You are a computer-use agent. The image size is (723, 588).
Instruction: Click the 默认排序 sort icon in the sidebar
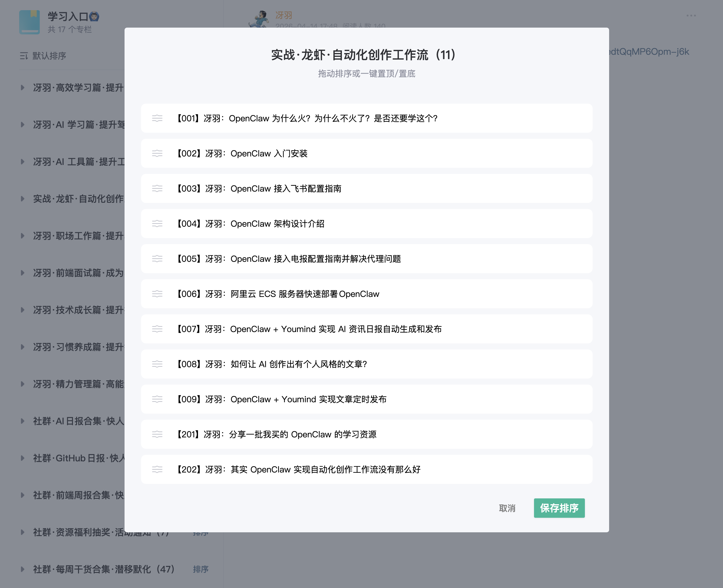[x=24, y=56]
